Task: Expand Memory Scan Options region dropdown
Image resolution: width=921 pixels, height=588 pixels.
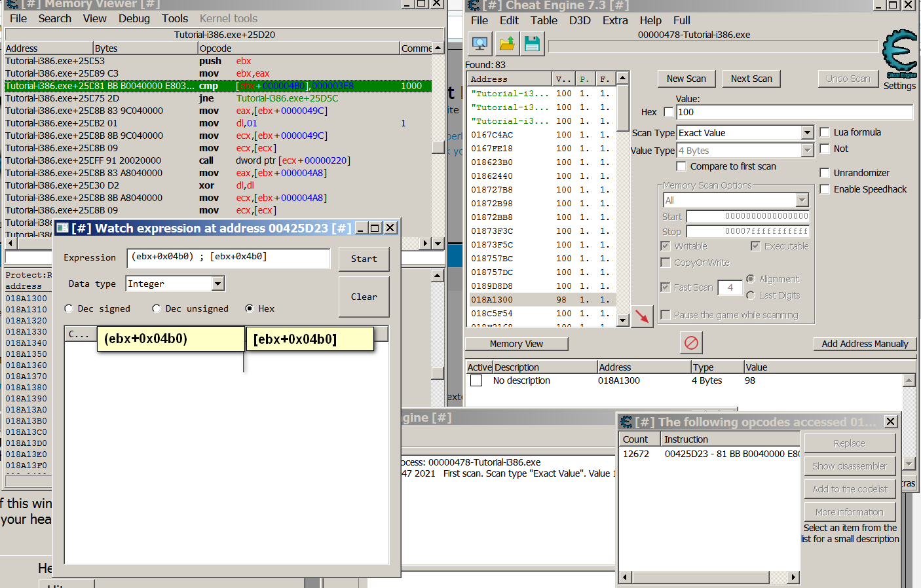Action: [802, 200]
